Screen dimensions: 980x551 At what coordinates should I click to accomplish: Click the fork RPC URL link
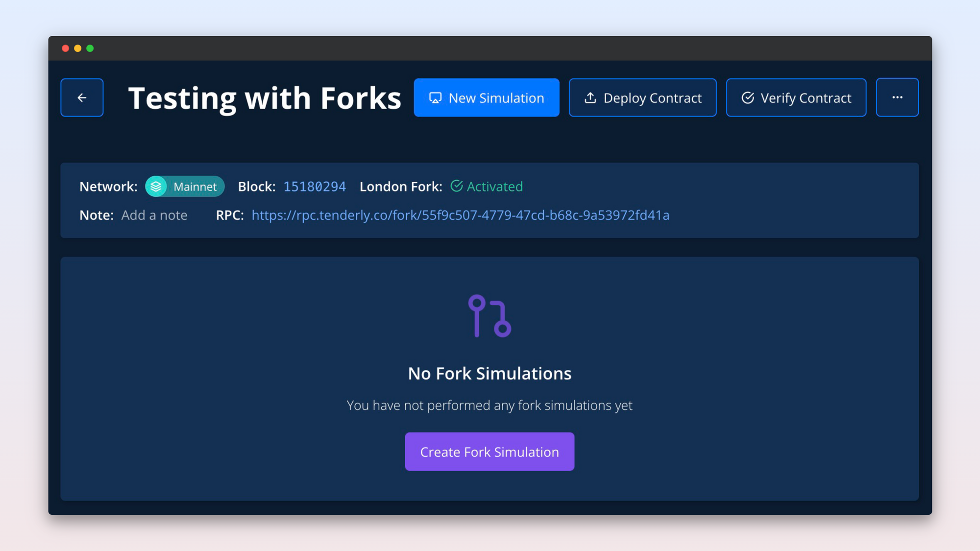[x=461, y=215]
